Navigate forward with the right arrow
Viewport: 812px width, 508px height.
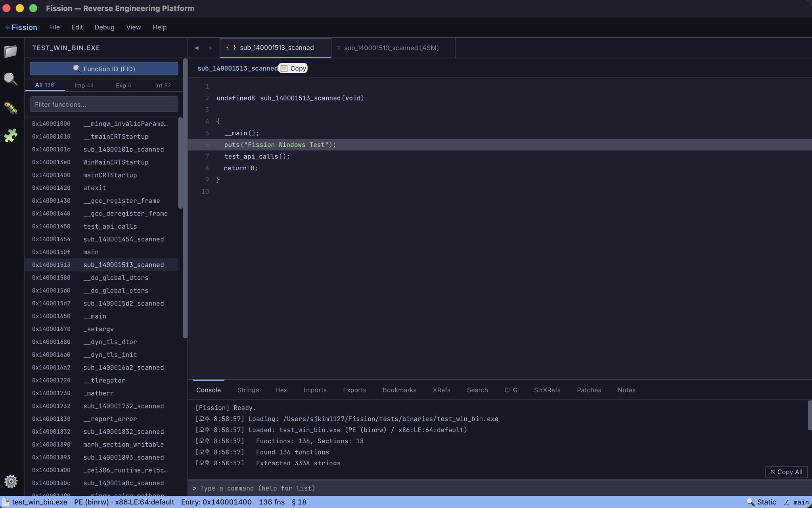(x=211, y=48)
